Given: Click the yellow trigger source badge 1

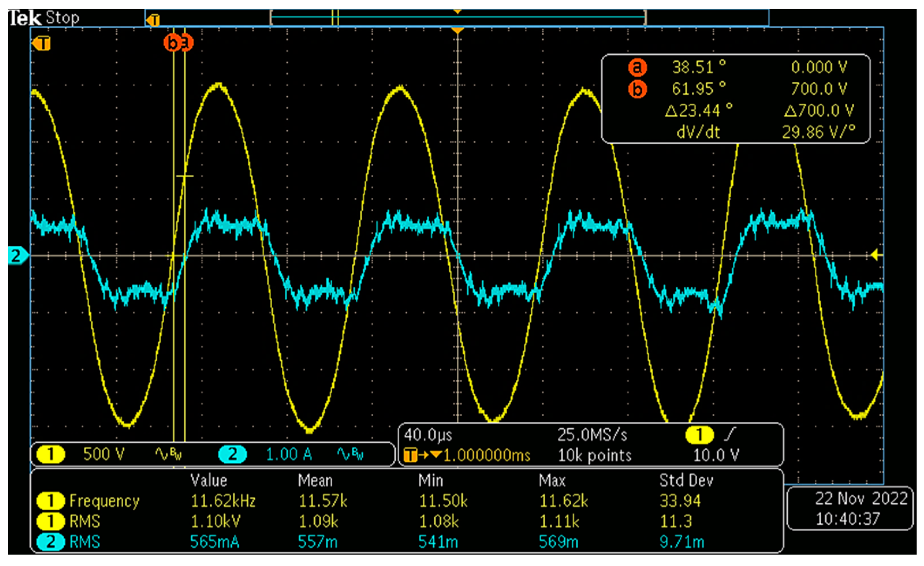Looking at the screenshot, I should [x=699, y=435].
